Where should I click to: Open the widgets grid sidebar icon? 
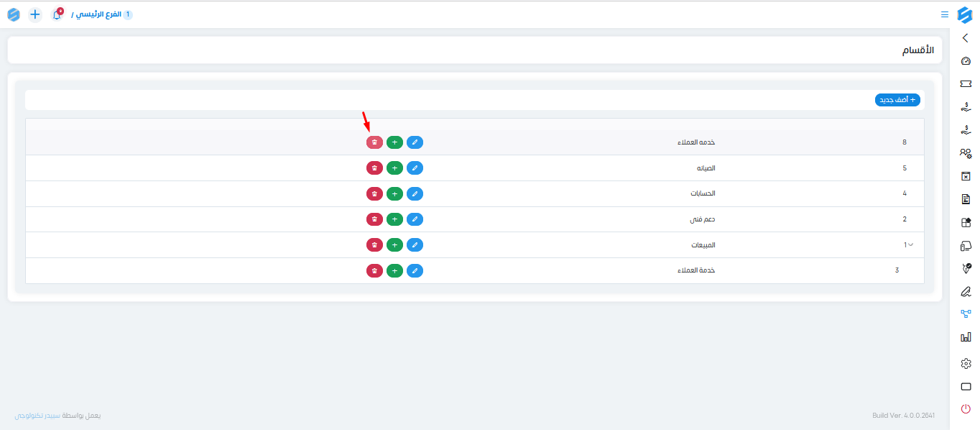tap(966, 222)
